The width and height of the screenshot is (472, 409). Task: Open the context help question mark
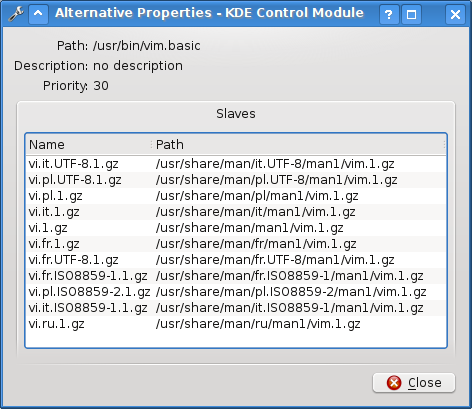point(388,15)
